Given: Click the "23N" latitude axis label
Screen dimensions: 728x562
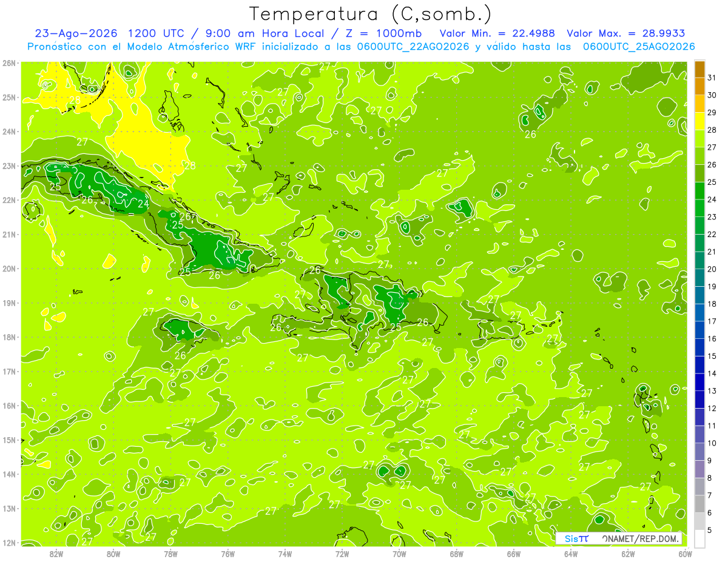Looking at the screenshot, I should point(9,166).
